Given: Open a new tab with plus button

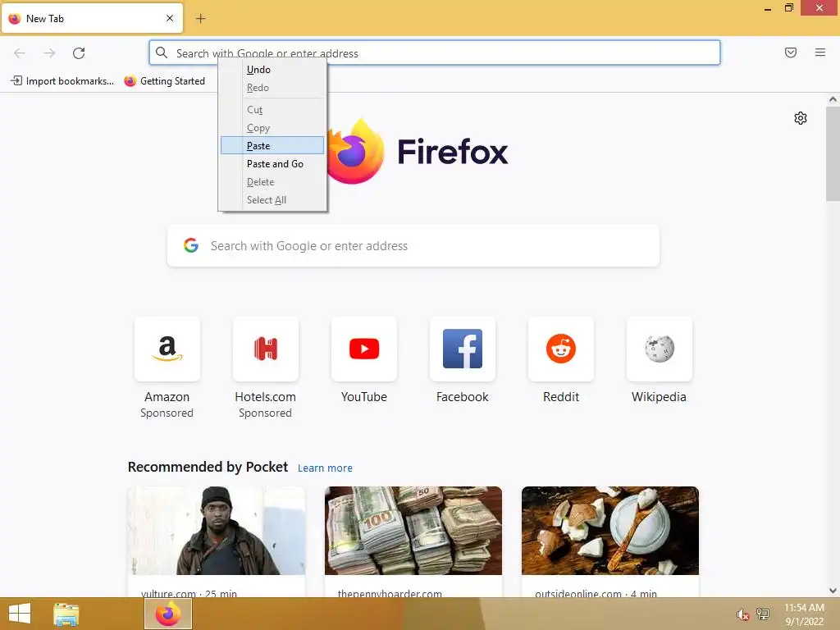Looking at the screenshot, I should pyautogui.click(x=200, y=19).
